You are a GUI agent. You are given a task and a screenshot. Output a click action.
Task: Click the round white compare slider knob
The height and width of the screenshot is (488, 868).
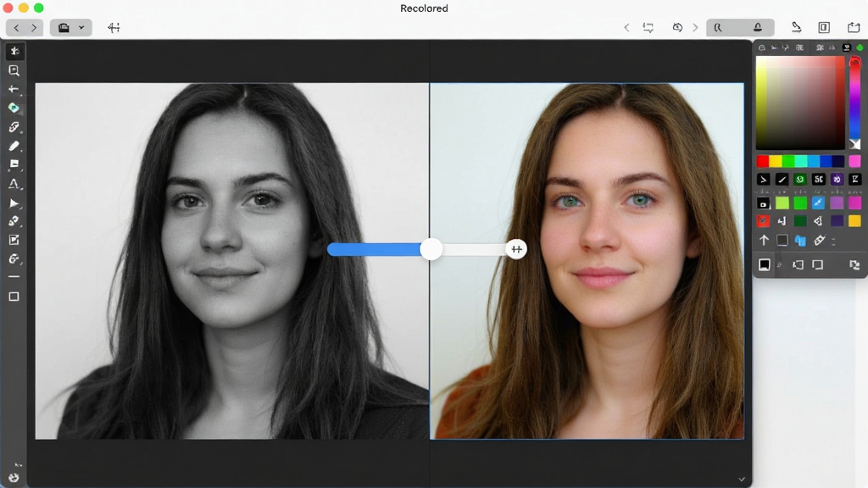click(x=431, y=249)
